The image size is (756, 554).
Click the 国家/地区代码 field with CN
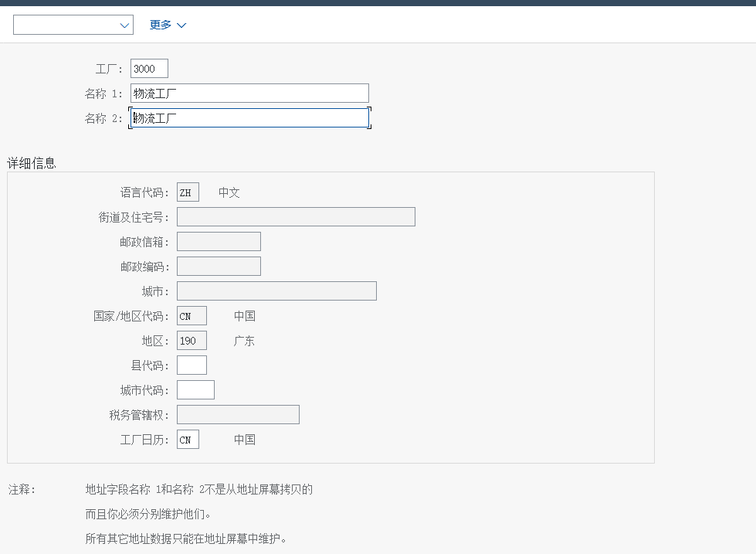tap(192, 316)
